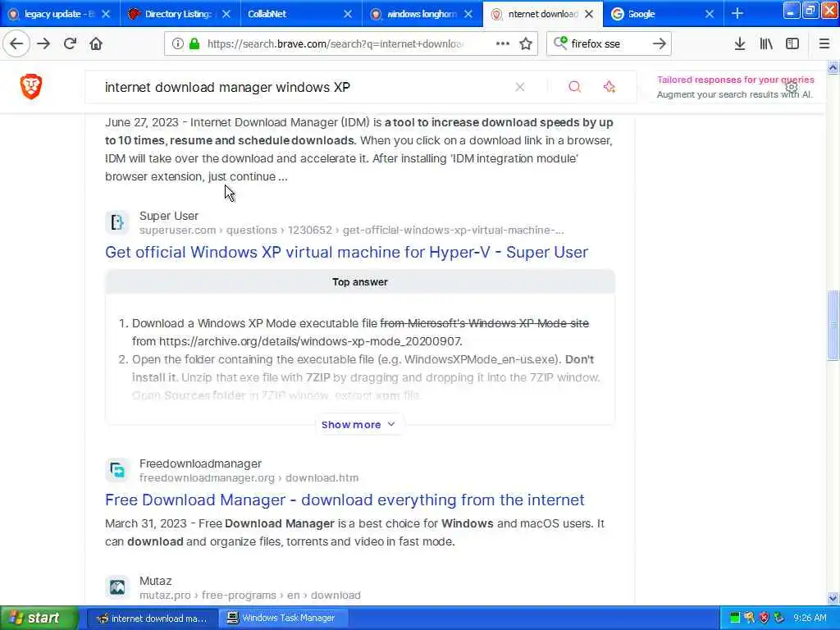Image resolution: width=840 pixels, height=630 pixels.
Task: Reload the current page
Action: (70, 44)
